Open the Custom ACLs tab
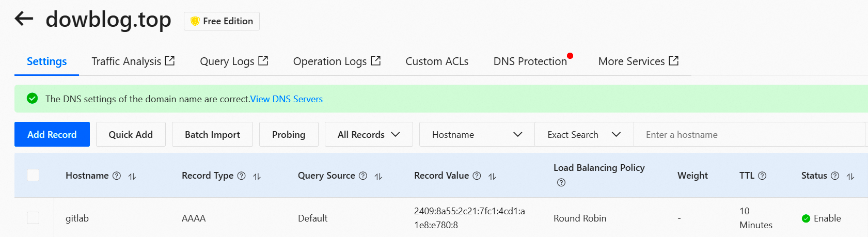 coord(437,61)
